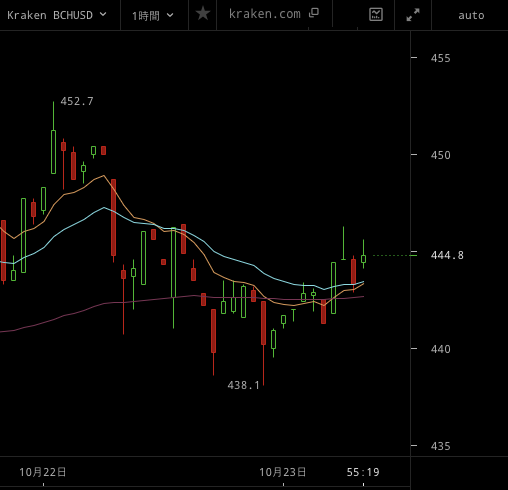The height and width of the screenshot is (490, 508).
Task: Select the 444.8 current price marker
Action: [x=447, y=255]
